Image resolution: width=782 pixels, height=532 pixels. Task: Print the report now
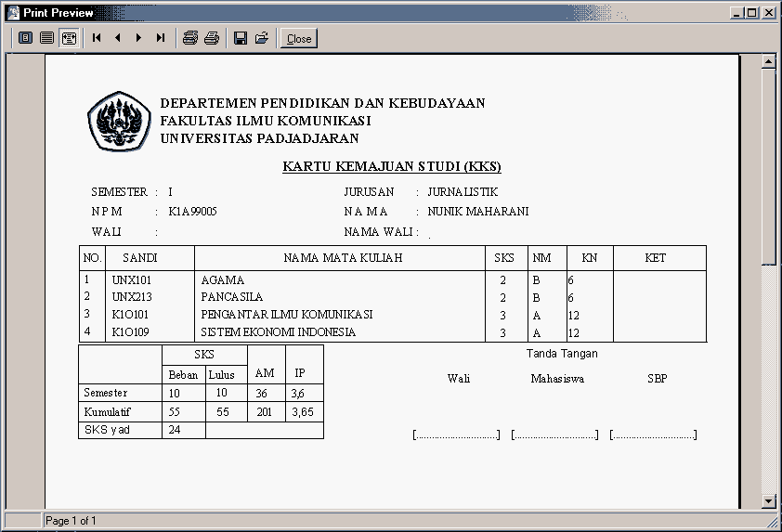coord(212,38)
